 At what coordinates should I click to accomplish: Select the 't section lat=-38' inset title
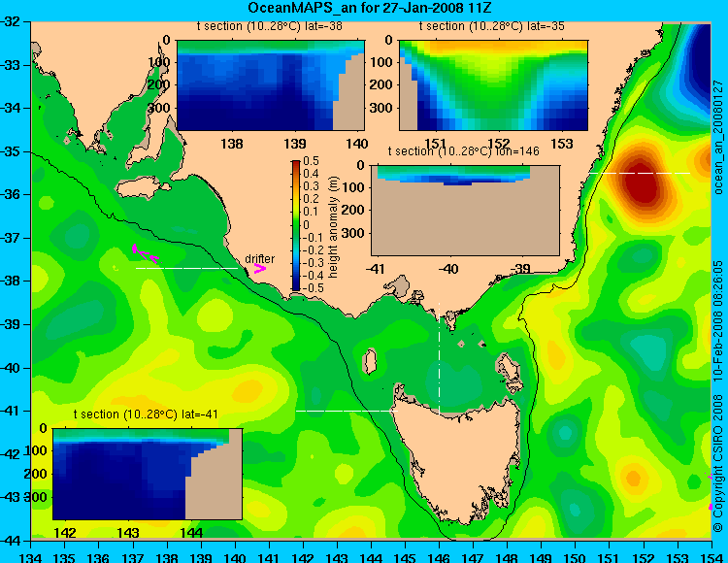(x=270, y=26)
